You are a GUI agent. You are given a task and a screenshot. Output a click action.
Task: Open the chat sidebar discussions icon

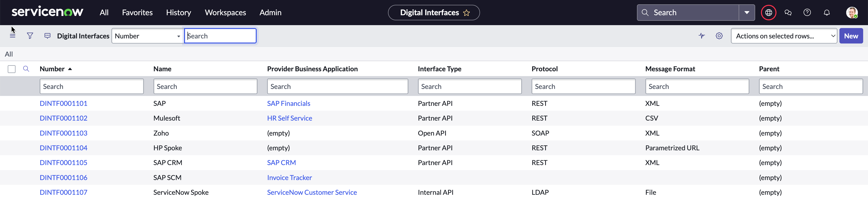point(788,13)
